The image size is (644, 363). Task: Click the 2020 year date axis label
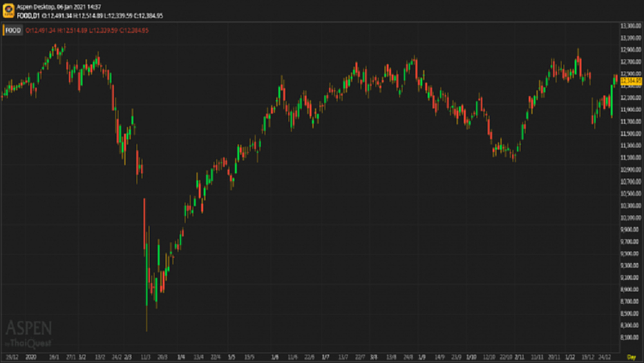pyautogui.click(x=31, y=357)
